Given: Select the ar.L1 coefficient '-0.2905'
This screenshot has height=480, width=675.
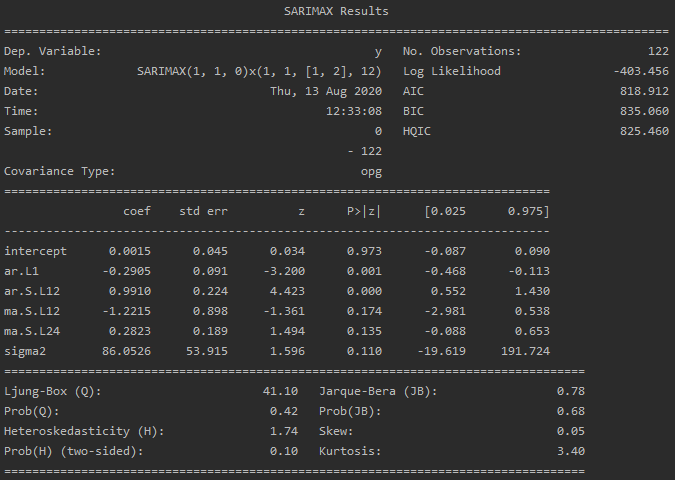Looking at the screenshot, I should [127, 271].
